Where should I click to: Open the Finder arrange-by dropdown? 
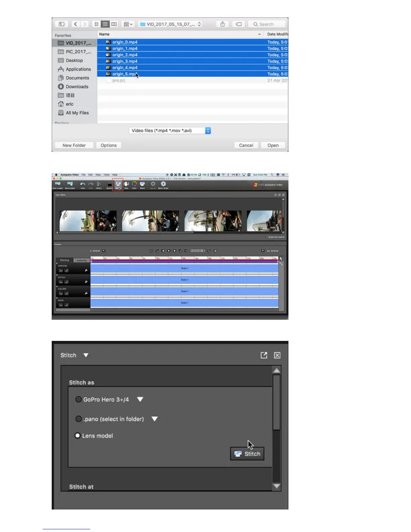pos(128,24)
